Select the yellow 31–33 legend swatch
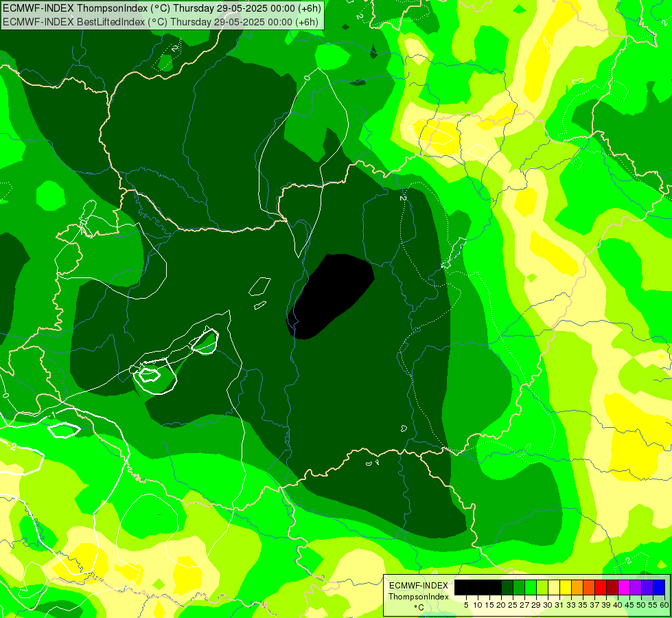The width and height of the screenshot is (672, 618). [x=566, y=587]
